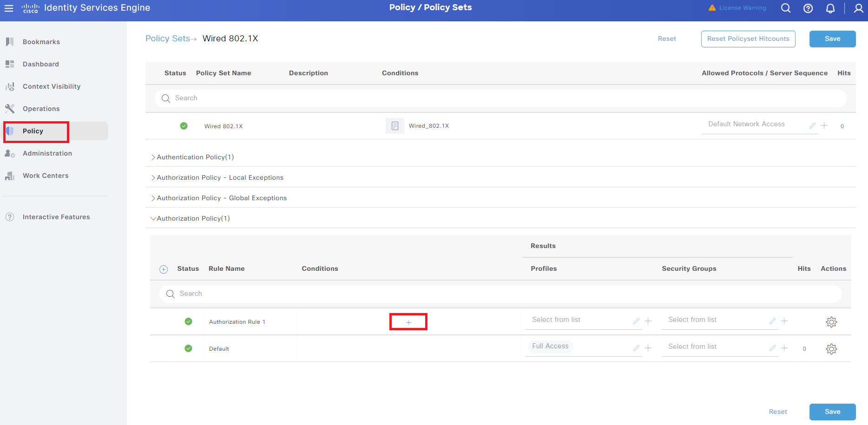Image resolution: width=868 pixels, height=425 pixels.
Task: Edit the Default Network Access protocols with pencil icon
Action: coord(812,125)
